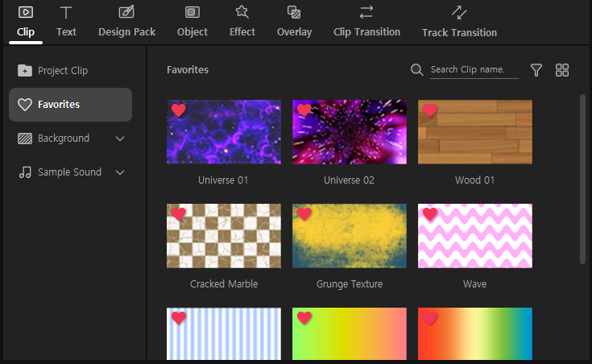Select the Object tab icon

click(192, 13)
